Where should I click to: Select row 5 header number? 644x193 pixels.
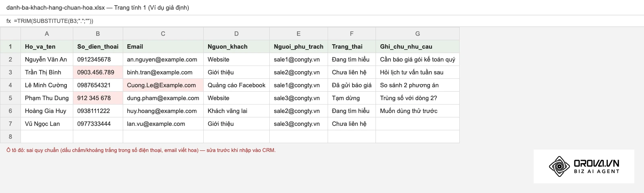click(x=10, y=98)
